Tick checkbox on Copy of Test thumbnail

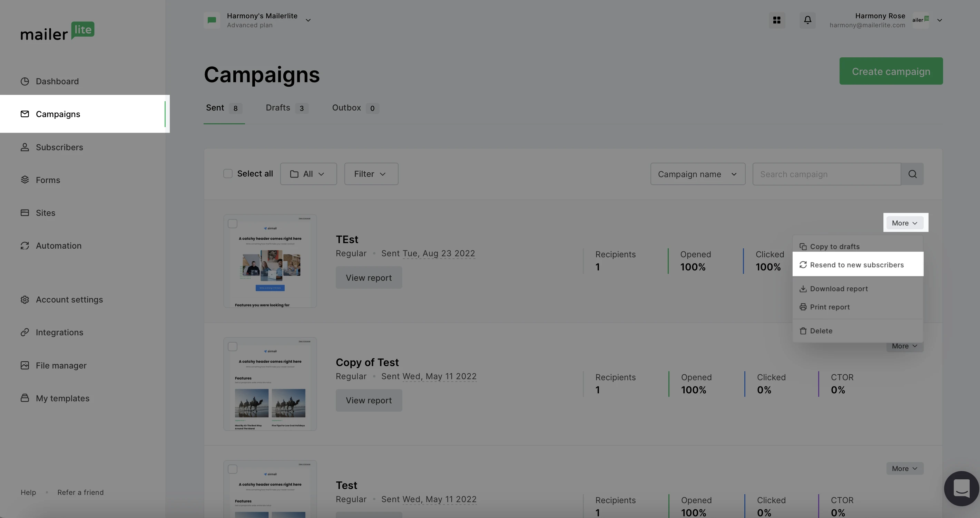coord(233,346)
